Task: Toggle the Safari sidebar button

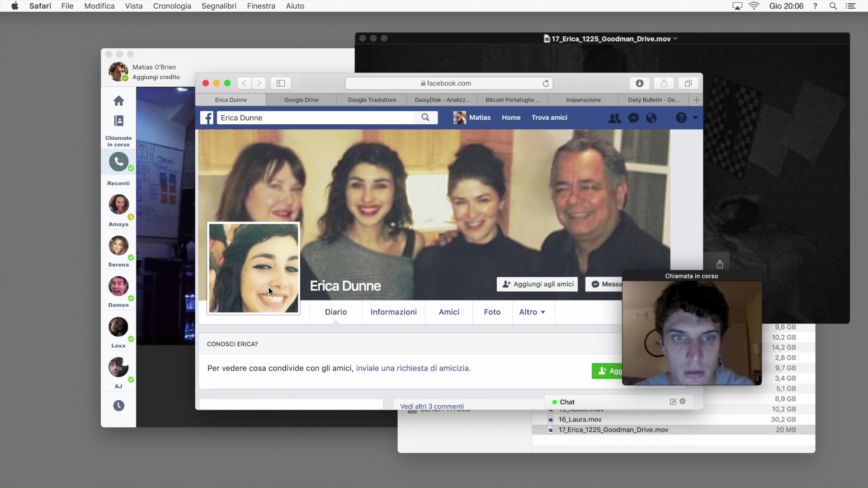Action: (281, 83)
